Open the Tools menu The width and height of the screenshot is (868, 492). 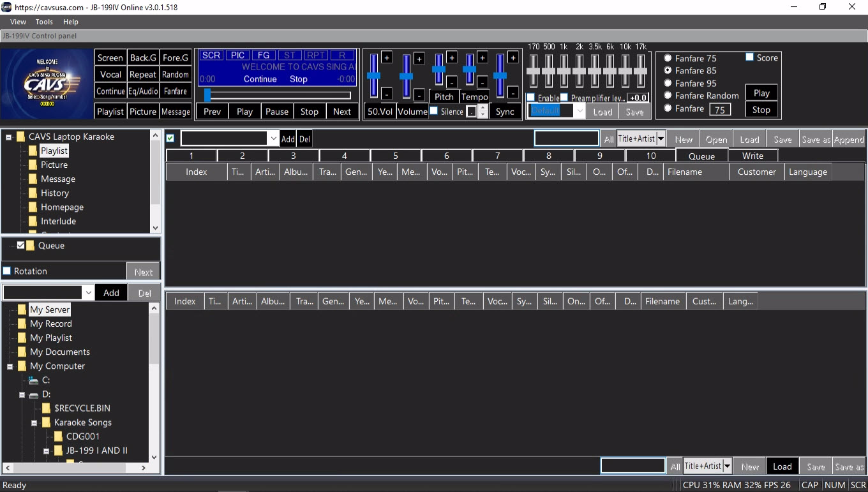click(x=44, y=22)
